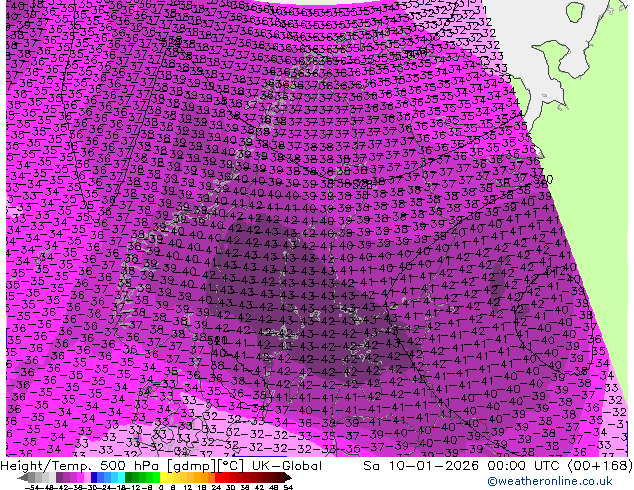Pick the bright green swatch in temperature scale
The image size is (634, 490).
[156, 477]
